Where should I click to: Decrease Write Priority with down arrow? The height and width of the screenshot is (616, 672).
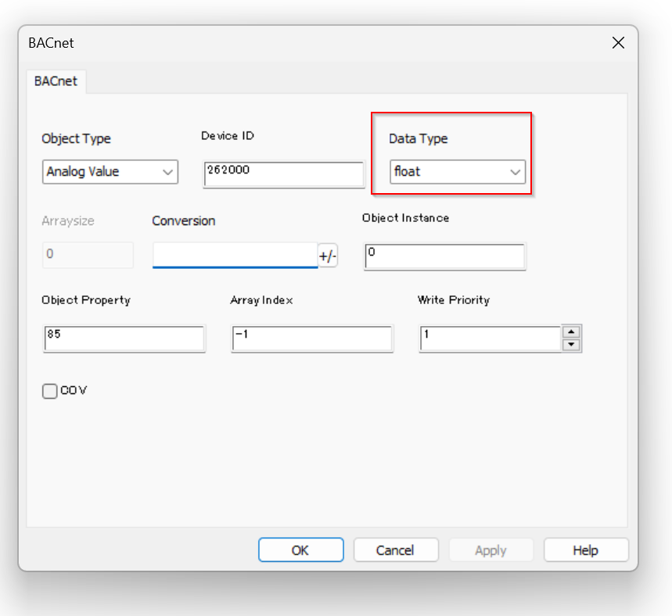click(x=571, y=345)
